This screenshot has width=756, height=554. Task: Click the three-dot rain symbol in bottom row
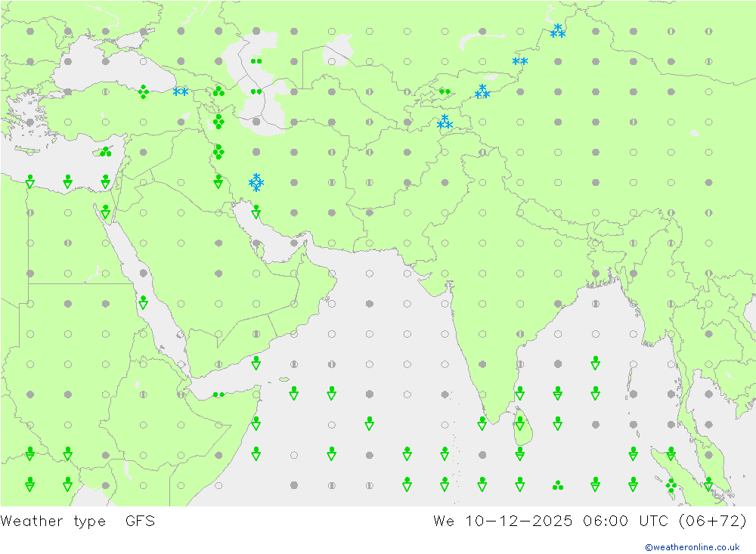pos(558,485)
